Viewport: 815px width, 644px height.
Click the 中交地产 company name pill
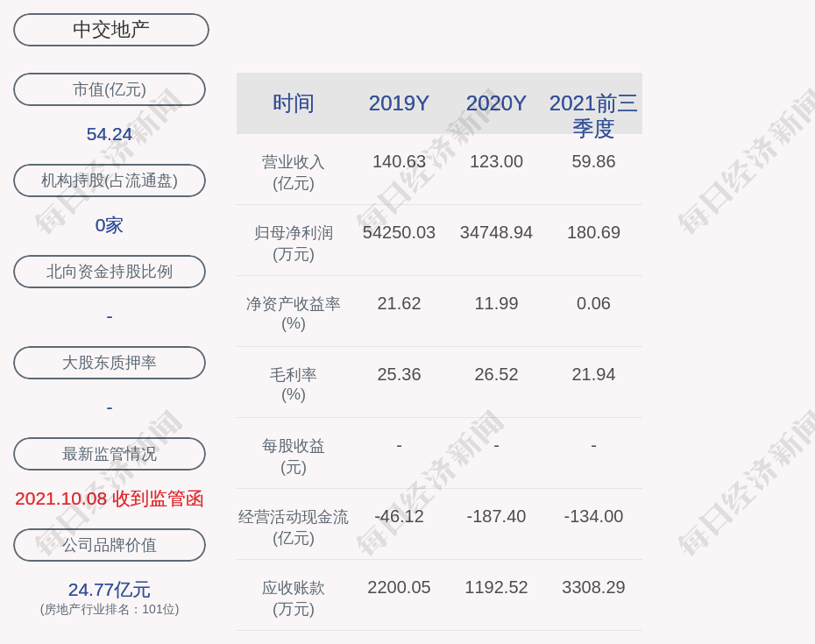pos(111,30)
